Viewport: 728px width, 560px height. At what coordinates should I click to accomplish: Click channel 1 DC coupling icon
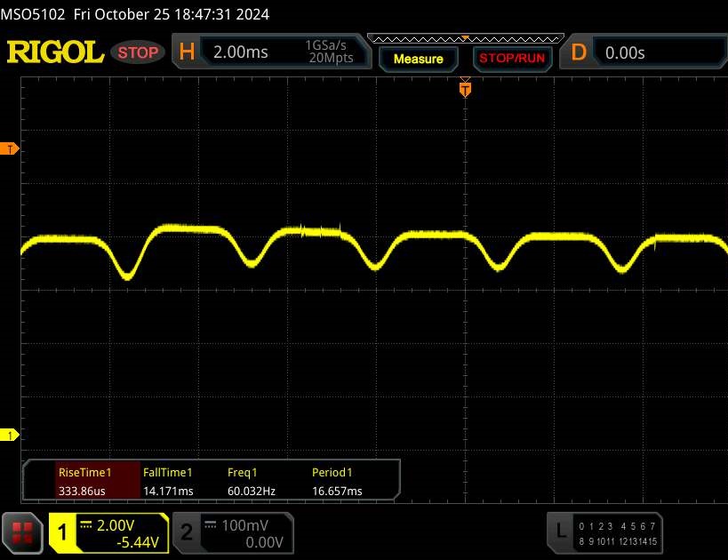86,525
